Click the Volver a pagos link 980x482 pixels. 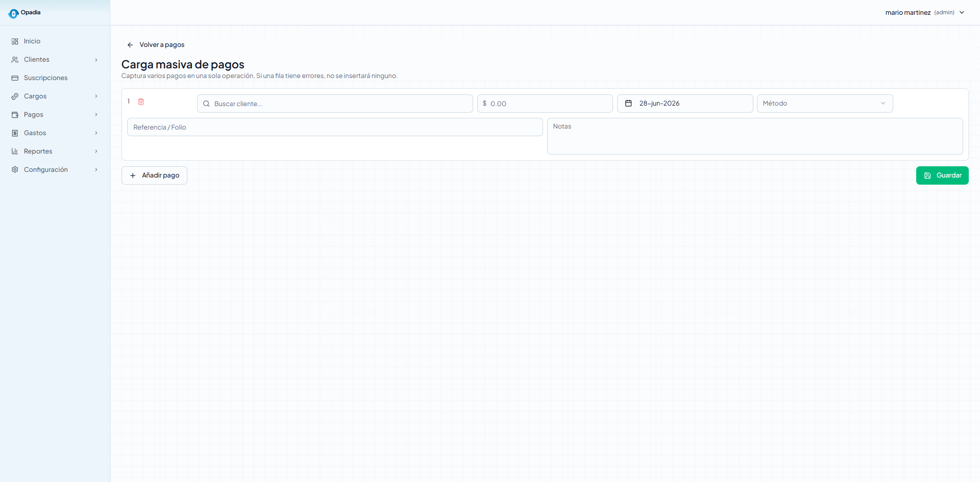click(x=156, y=45)
